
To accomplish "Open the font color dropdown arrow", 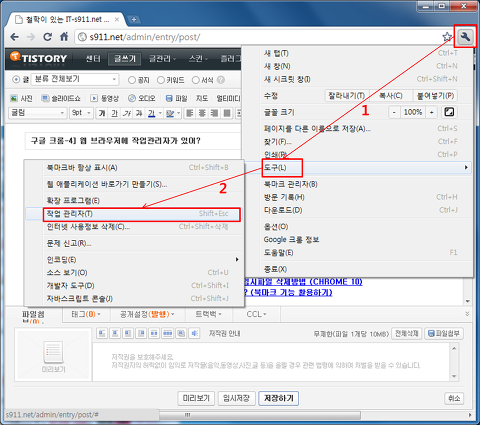I will tap(160, 113).
